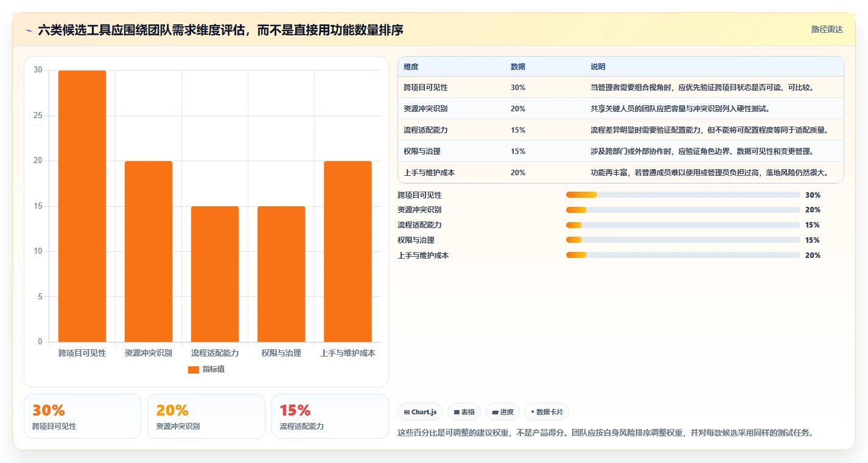Select the 权限与治理 bar in the chart

coord(281,274)
